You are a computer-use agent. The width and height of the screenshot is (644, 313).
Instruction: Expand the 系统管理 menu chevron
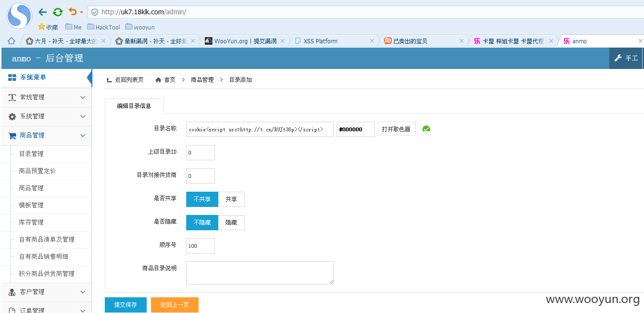pos(83,117)
